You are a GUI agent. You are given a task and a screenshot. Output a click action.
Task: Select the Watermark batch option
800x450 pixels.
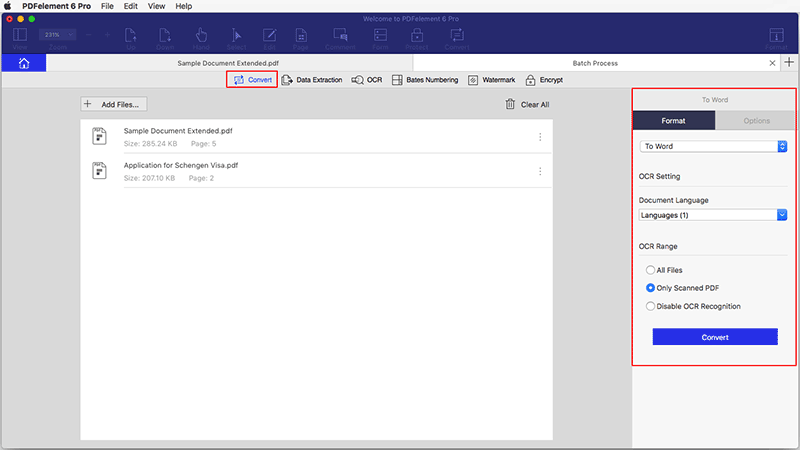point(491,80)
